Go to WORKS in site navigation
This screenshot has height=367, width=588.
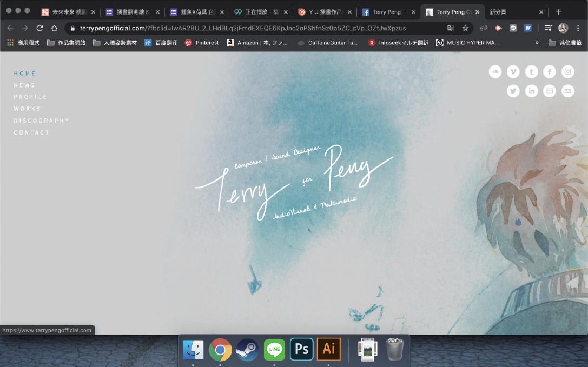(27, 109)
